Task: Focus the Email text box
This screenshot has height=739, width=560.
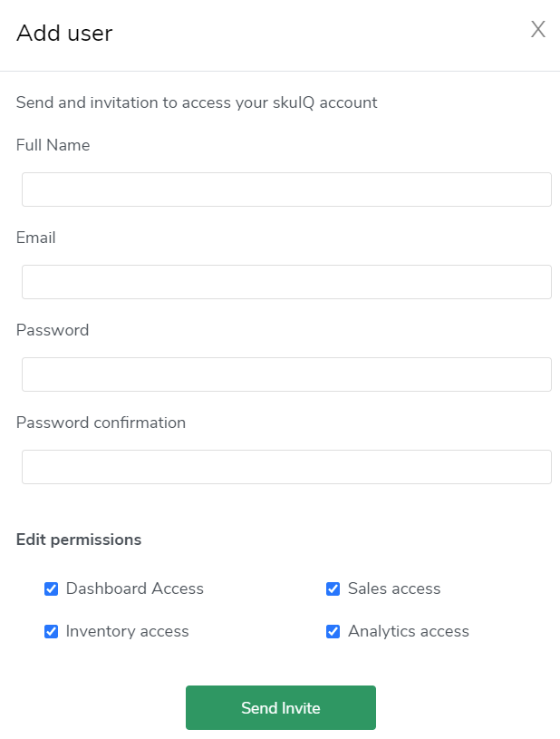Action: (x=286, y=282)
